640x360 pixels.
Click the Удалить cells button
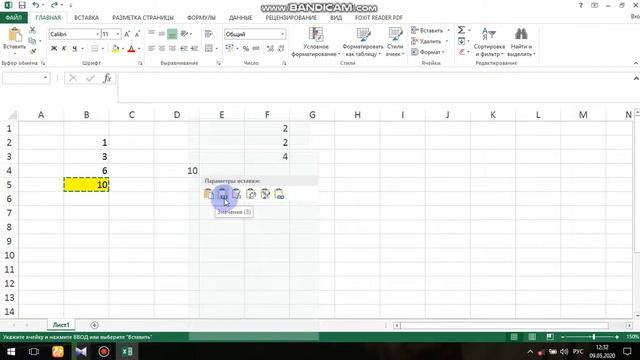tap(426, 41)
